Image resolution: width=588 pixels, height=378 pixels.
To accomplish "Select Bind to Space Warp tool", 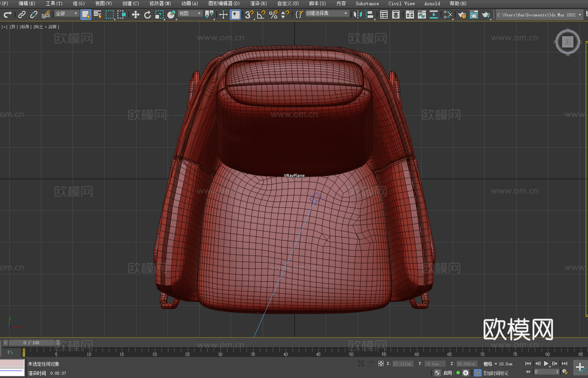I will click(46, 14).
